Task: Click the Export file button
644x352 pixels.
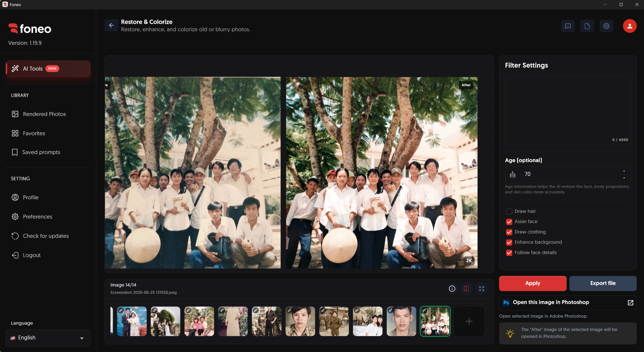Action: tap(603, 283)
